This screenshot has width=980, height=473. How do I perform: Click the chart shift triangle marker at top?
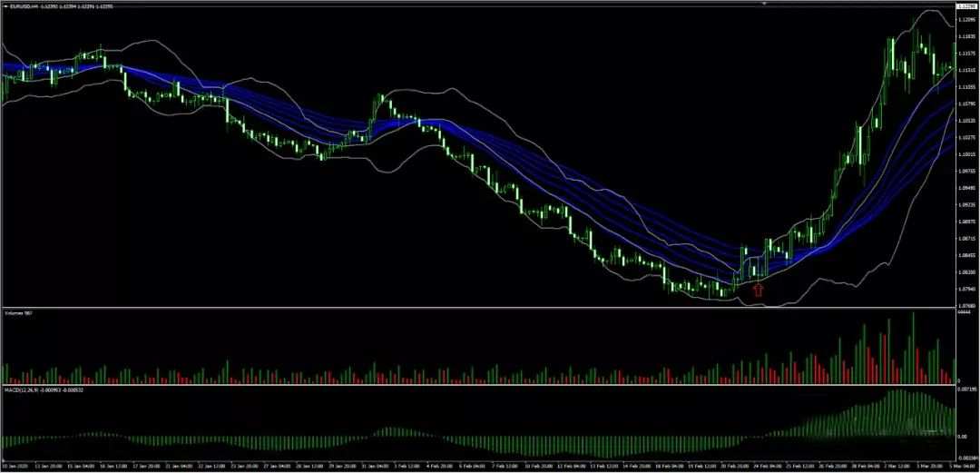[764, 4]
